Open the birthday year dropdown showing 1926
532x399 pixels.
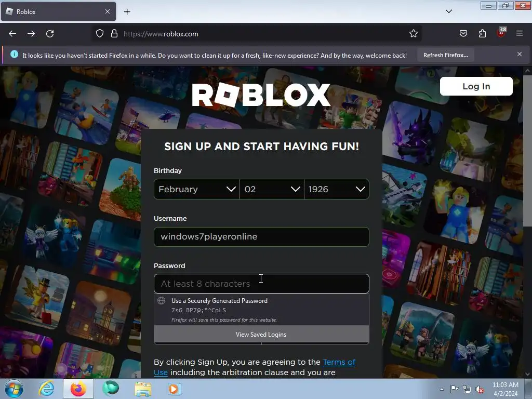[x=337, y=189]
